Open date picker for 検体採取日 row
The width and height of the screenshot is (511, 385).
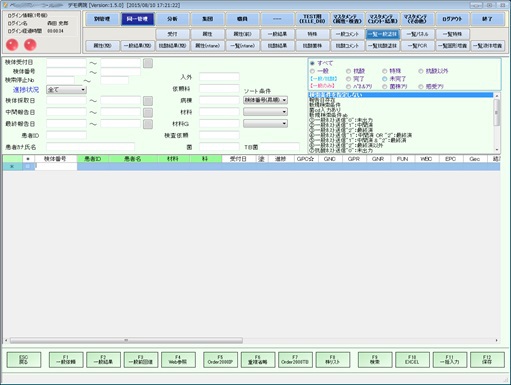[148, 101]
